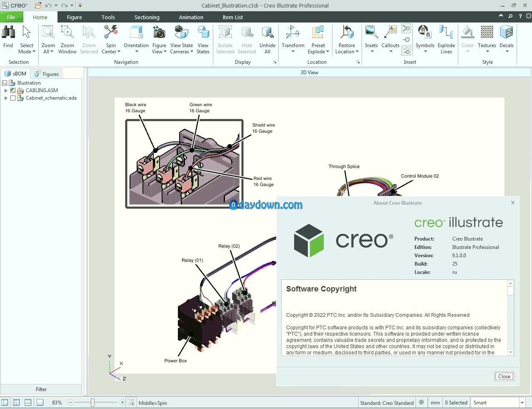Open the Display group dialog launcher
Viewport: 532px width, 409px height.
[275, 62]
